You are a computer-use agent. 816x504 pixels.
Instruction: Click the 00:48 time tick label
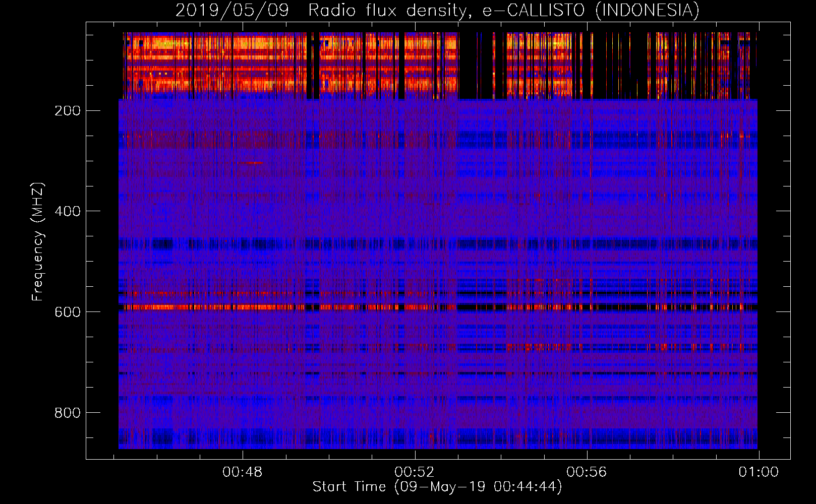pyautogui.click(x=243, y=472)
